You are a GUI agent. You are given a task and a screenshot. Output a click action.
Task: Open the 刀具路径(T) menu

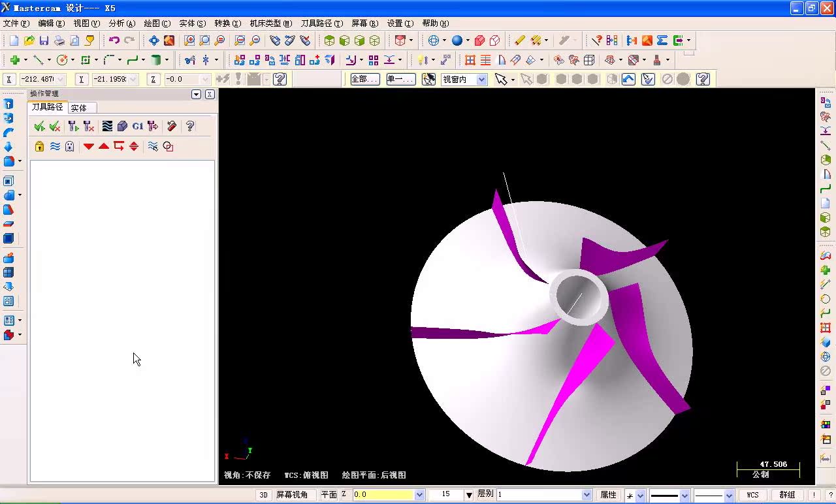point(321,23)
